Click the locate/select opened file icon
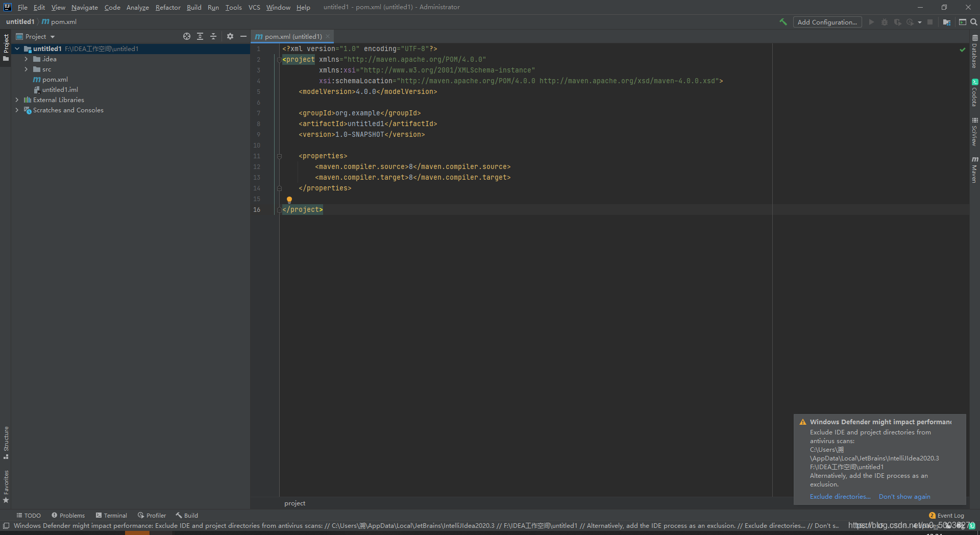This screenshot has width=980, height=535. pos(187,36)
